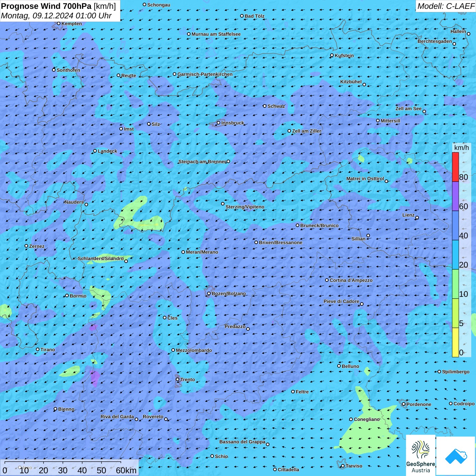Click the Rovereto city label

pos(153,417)
